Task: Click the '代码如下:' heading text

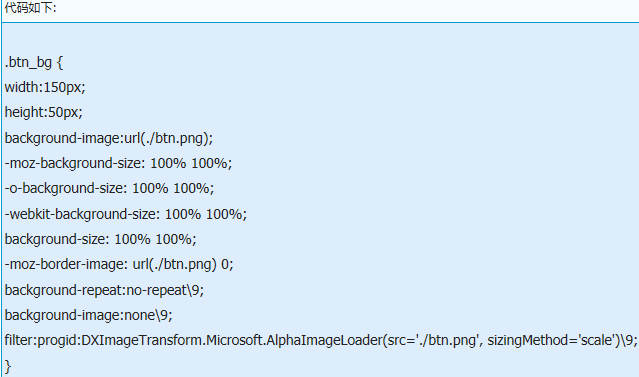Action: coord(31,7)
